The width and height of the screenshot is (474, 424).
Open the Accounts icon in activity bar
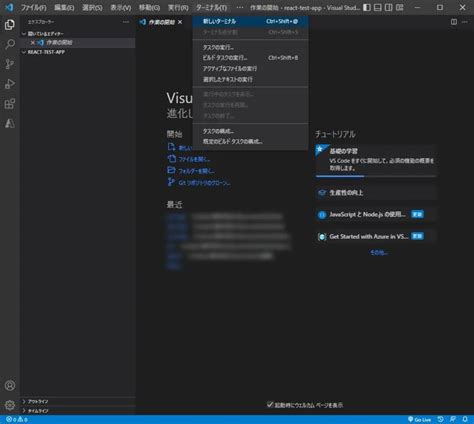pos(10,385)
